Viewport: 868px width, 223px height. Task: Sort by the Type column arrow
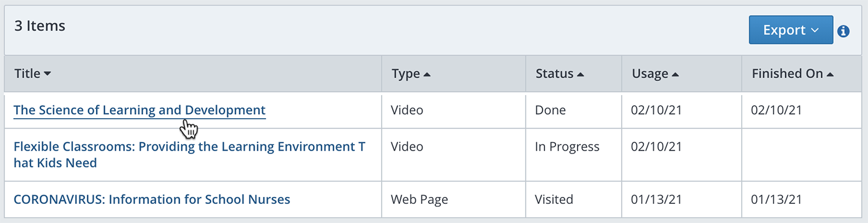427,74
